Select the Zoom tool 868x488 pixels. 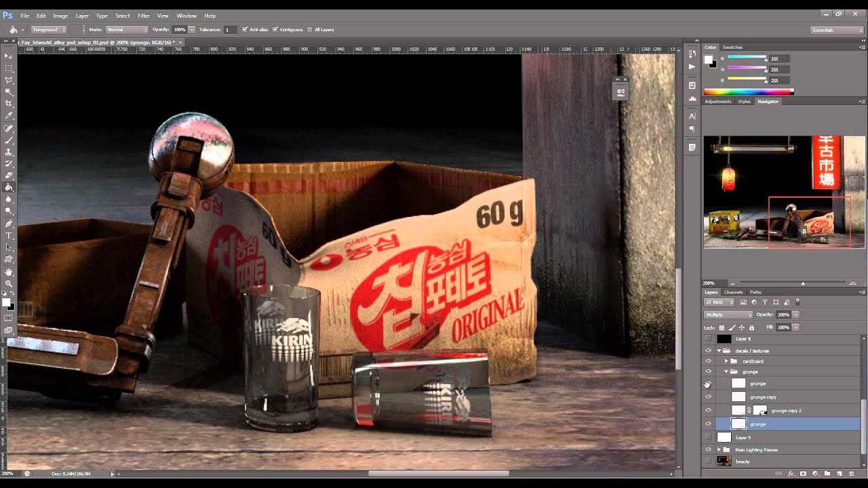pos(9,283)
